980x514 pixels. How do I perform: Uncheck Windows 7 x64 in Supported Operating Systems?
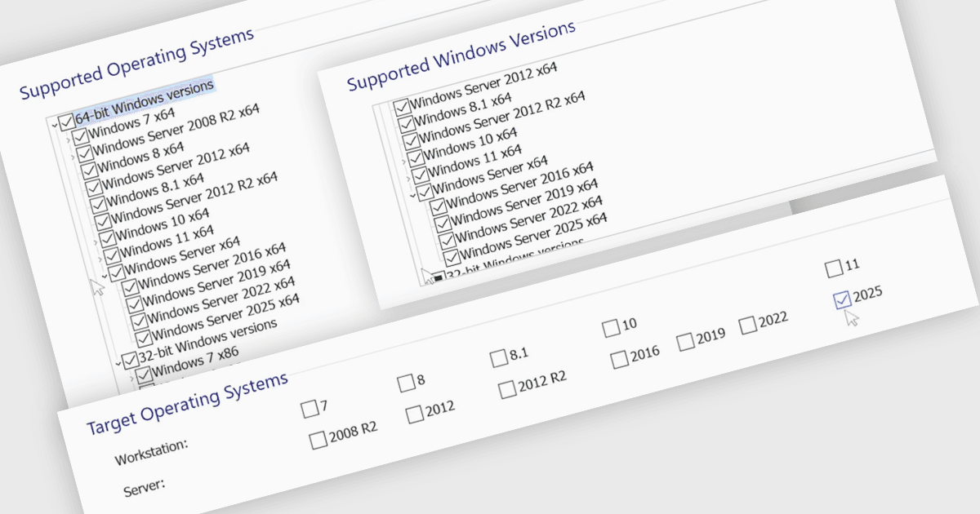click(x=80, y=137)
